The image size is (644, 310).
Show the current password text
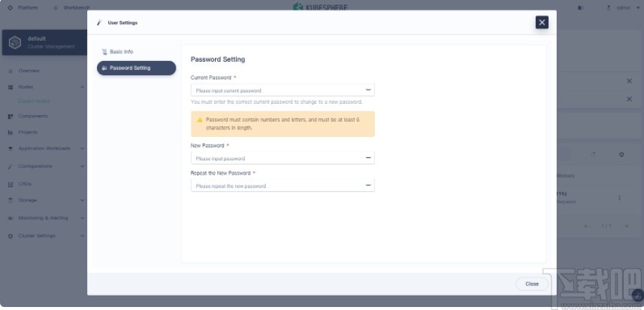click(368, 90)
